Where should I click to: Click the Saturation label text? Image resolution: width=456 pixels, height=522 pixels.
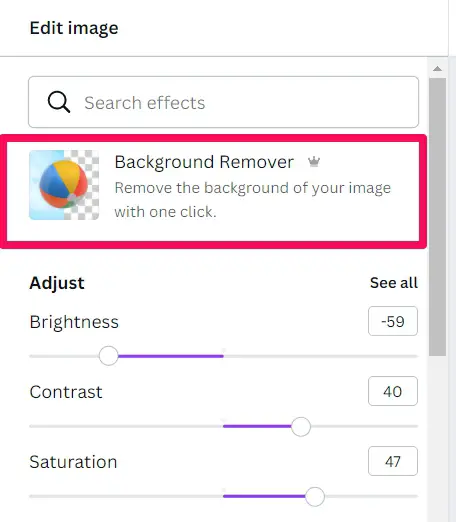[x=73, y=462]
